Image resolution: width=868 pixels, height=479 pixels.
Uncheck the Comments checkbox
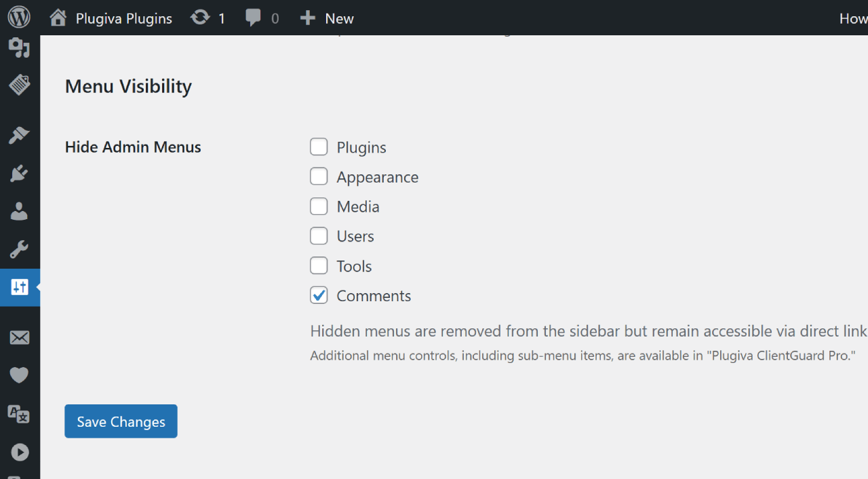pyautogui.click(x=319, y=295)
